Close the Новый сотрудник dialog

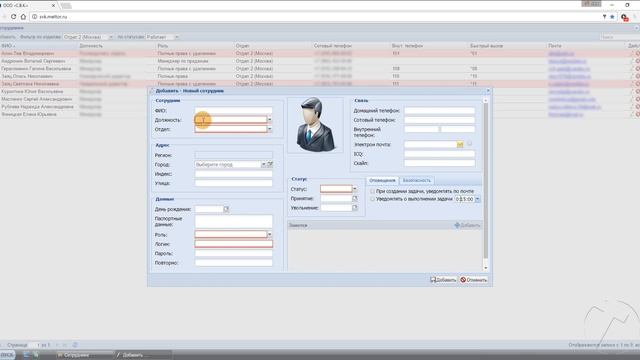[488, 91]
